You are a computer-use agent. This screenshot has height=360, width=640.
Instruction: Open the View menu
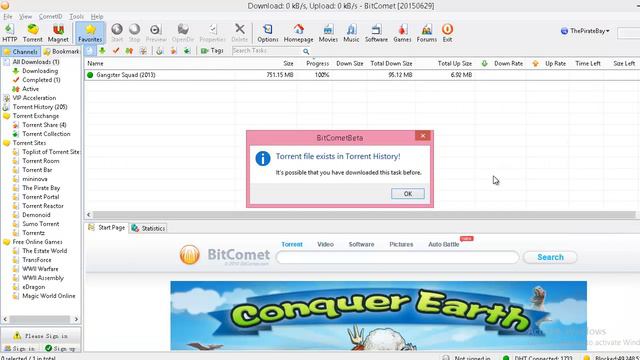click(x=25, y=16)
